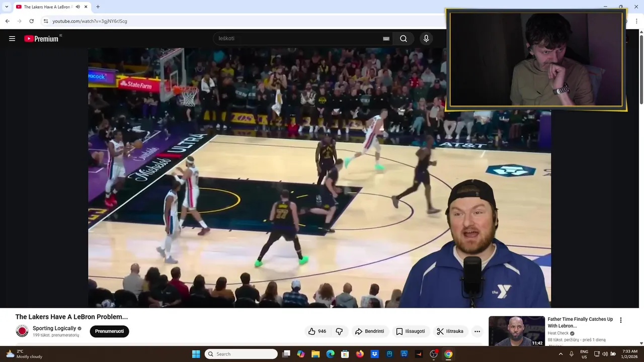Open Microsoft Store from taskbar

345,354
